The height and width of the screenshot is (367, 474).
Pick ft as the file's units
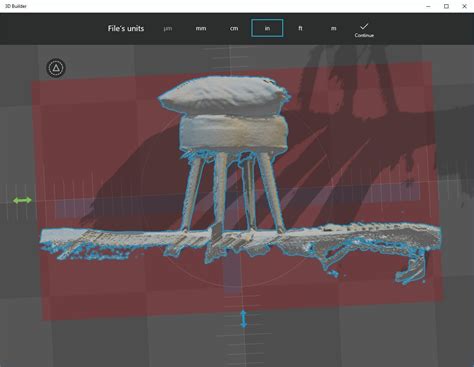pyautogui.click(x=300, y=28)
